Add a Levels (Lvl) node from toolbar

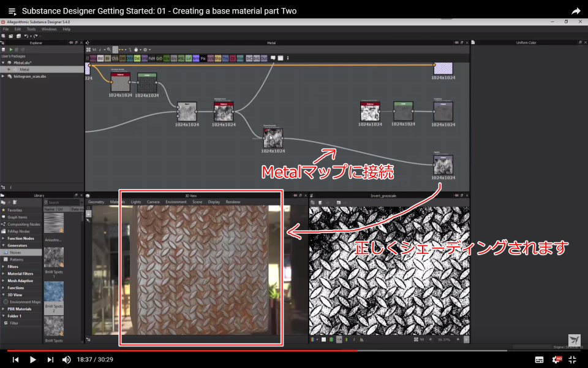[189, 59]
